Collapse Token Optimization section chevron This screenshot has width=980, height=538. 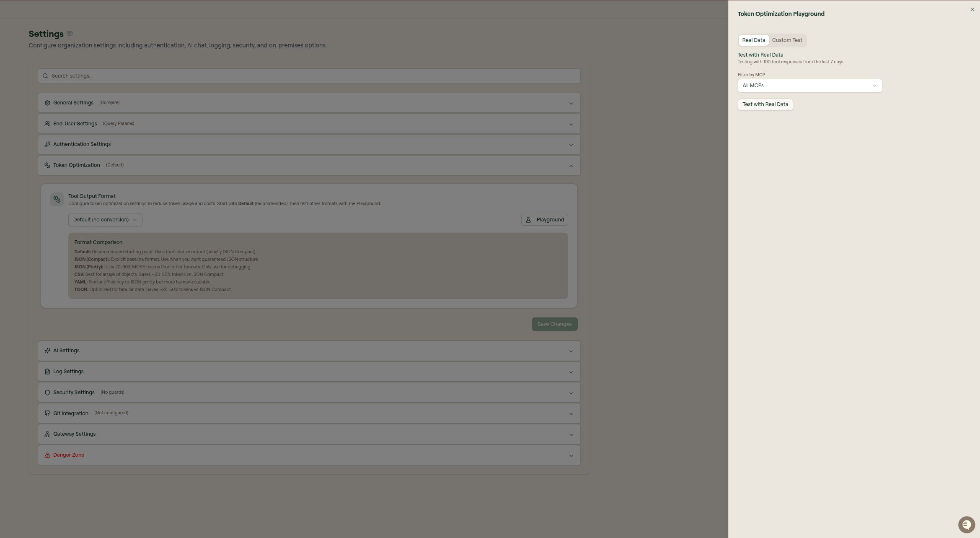click(571, 166)
